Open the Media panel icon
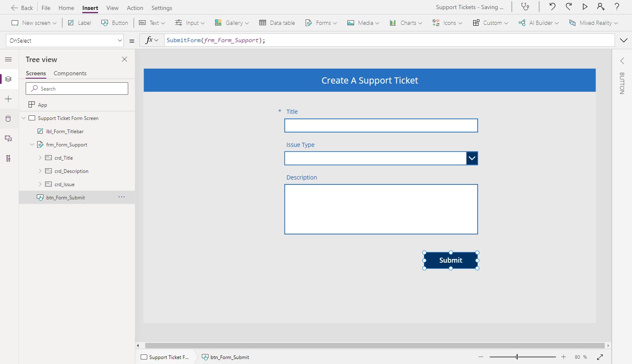Viewport: 632px width, 364px height. (x=8, y=139)
